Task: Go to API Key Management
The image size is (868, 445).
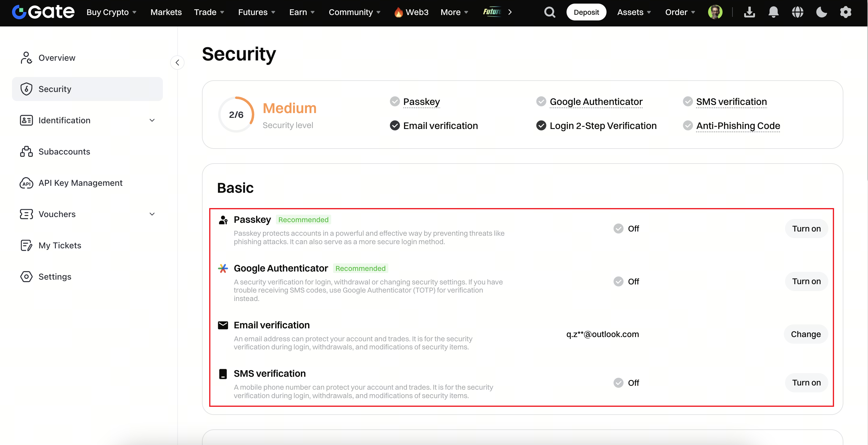Action: point(80,183)
